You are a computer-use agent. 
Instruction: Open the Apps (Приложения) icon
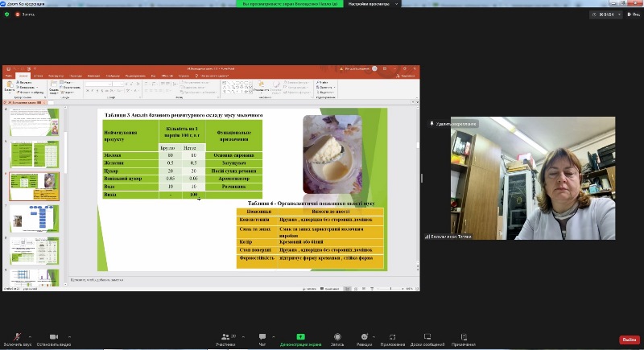(x=392, y=336)
